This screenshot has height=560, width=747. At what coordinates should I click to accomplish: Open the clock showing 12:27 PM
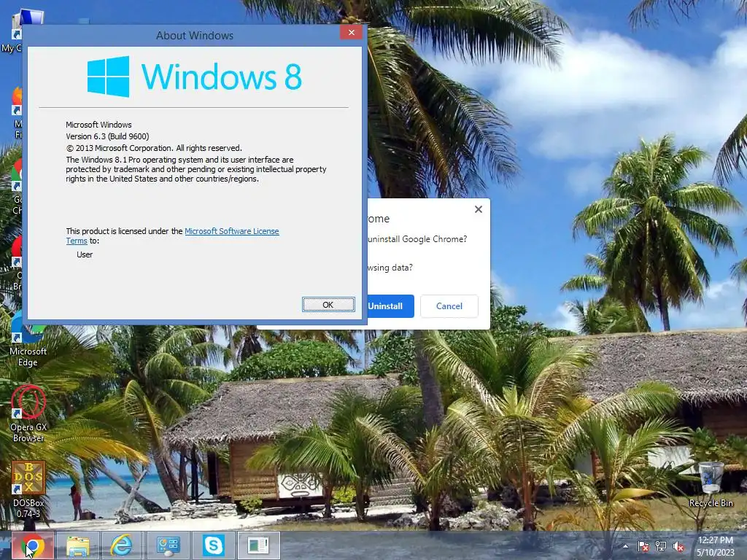point(716,546)
